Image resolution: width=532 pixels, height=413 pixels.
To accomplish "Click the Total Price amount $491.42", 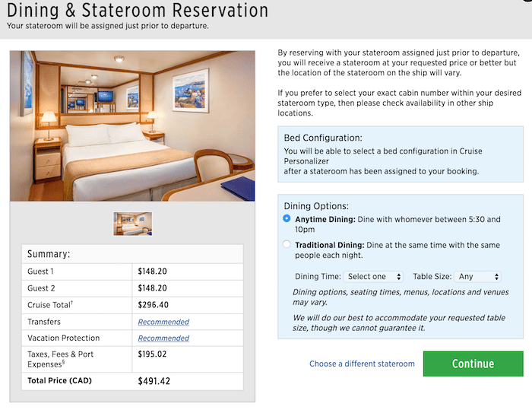I will [154, 381].
